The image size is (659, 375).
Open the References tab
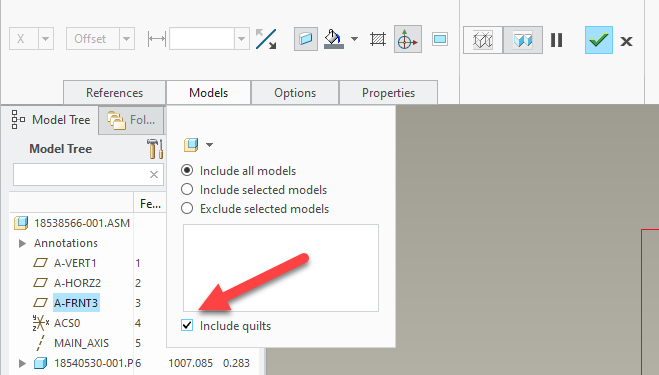tap(114, 92)
